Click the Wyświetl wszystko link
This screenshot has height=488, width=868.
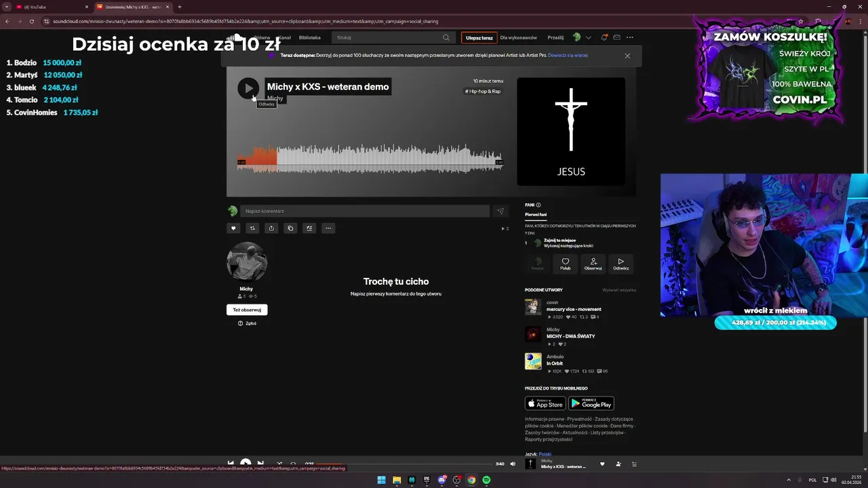(619, 290)
